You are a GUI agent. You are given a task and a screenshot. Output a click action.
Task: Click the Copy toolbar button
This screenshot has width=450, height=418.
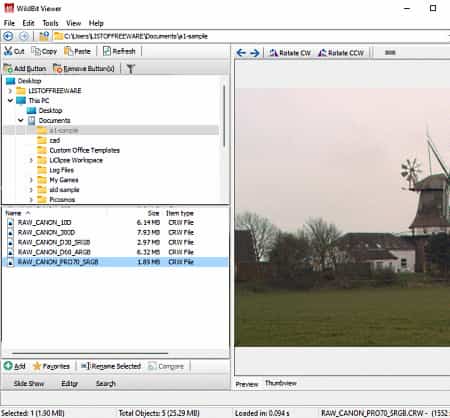44,51
